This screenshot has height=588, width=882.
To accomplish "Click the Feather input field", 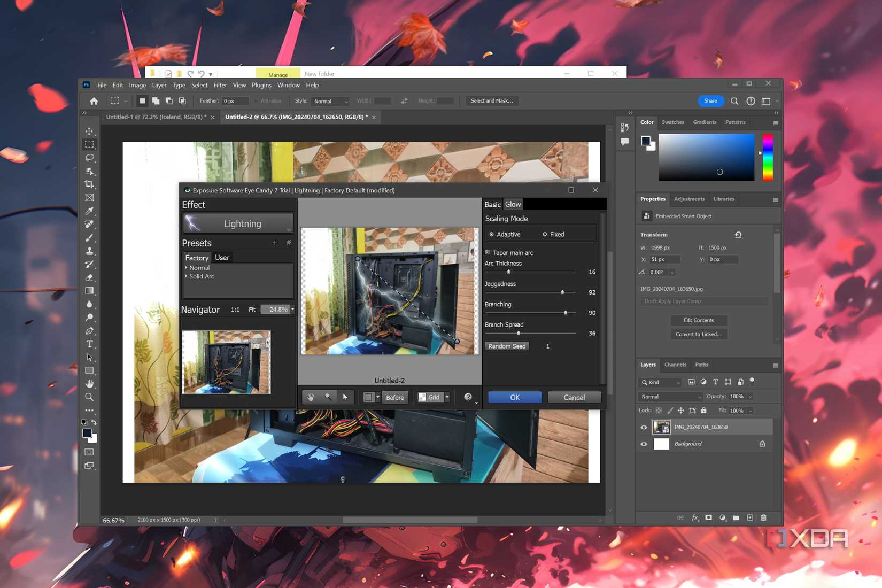I will coord(236,101).
